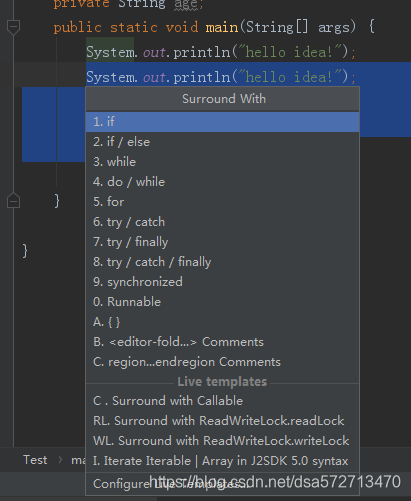Click 'Test' in the breadcrumb bar
Image resolution: width=411 pixels, height=501 pixels.
click(35, 460)
